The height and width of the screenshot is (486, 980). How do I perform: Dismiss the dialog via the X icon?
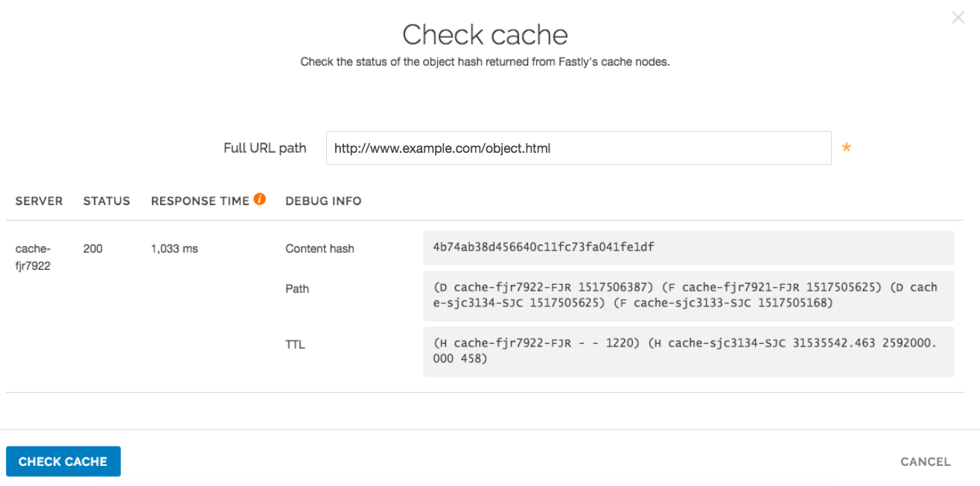pyautogui.click(x=958, y=17)
